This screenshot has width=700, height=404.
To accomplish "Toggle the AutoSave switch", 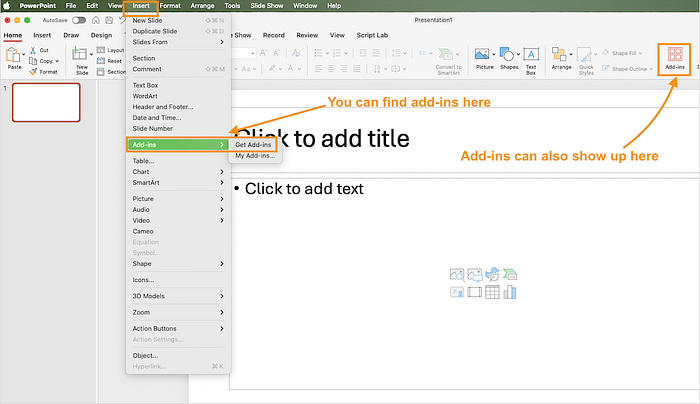I will (x=79, y=20).
